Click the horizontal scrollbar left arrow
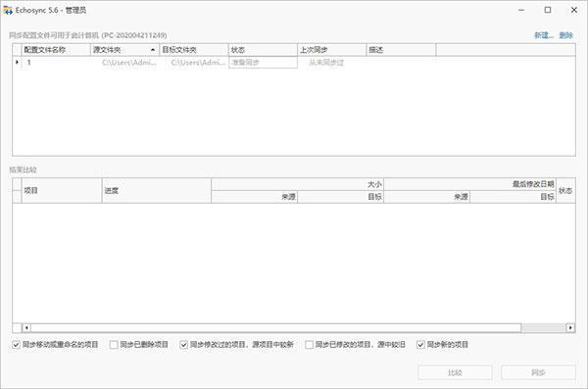The height and width of the screenshot is (389, 588). coord(26,328)
